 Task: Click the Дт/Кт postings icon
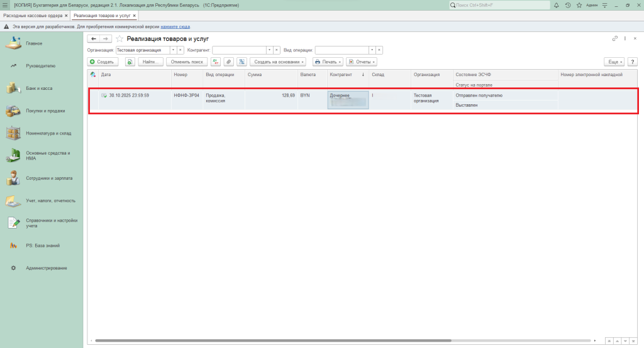click(x=216, y=62)
